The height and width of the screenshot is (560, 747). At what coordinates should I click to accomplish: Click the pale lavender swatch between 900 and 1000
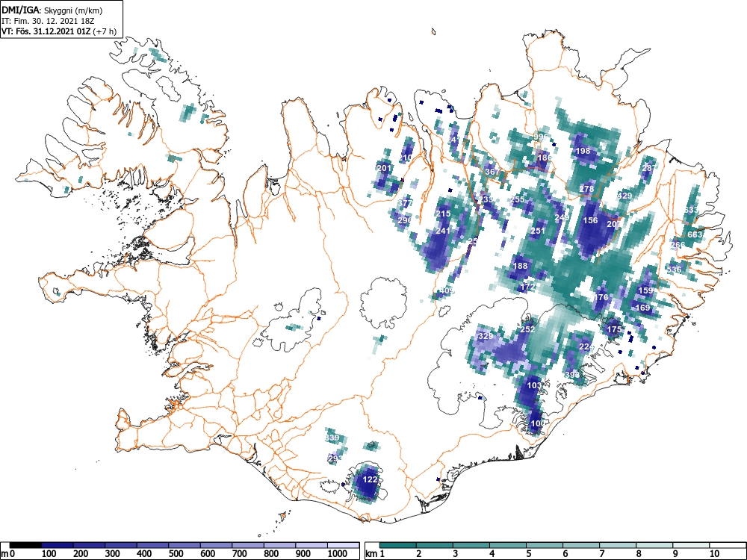coord(311,545)
